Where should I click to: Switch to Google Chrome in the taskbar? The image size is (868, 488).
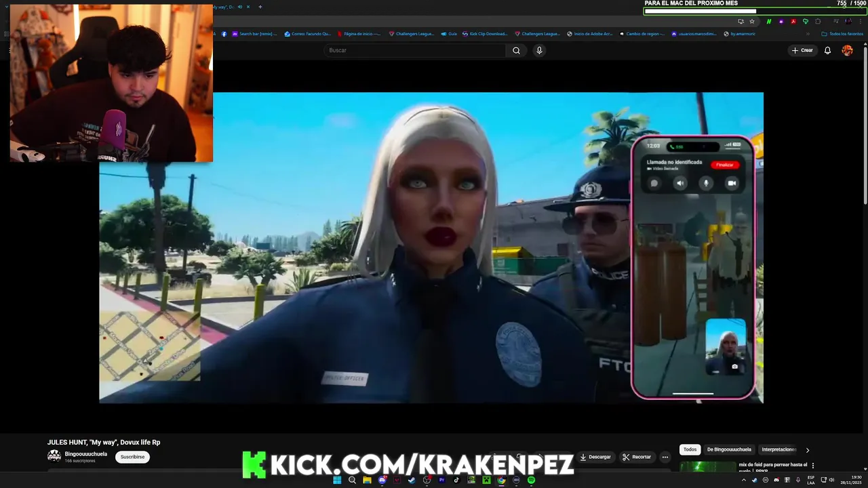point(501,480)
